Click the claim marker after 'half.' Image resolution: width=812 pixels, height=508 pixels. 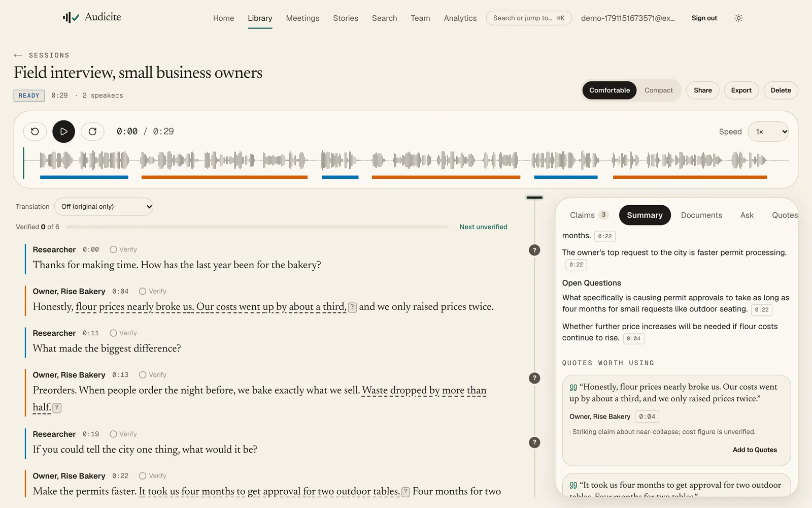57,408
